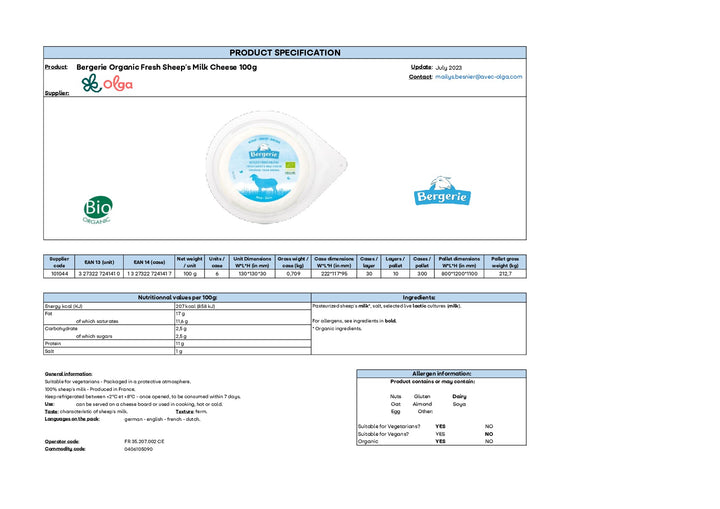Click the languages text german - english - french - dutch
The width and height of the screenshot is (720, 509).
tap(162, 419)
